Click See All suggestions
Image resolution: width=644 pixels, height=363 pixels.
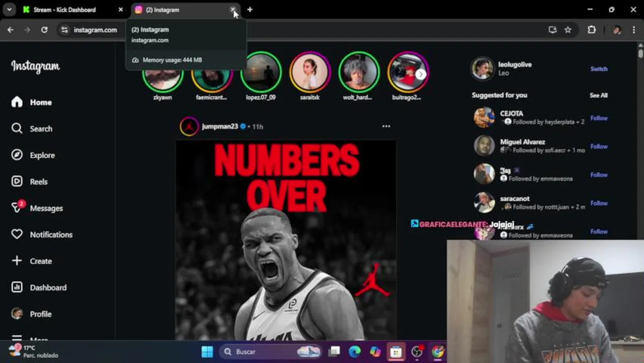pos(599,95)
